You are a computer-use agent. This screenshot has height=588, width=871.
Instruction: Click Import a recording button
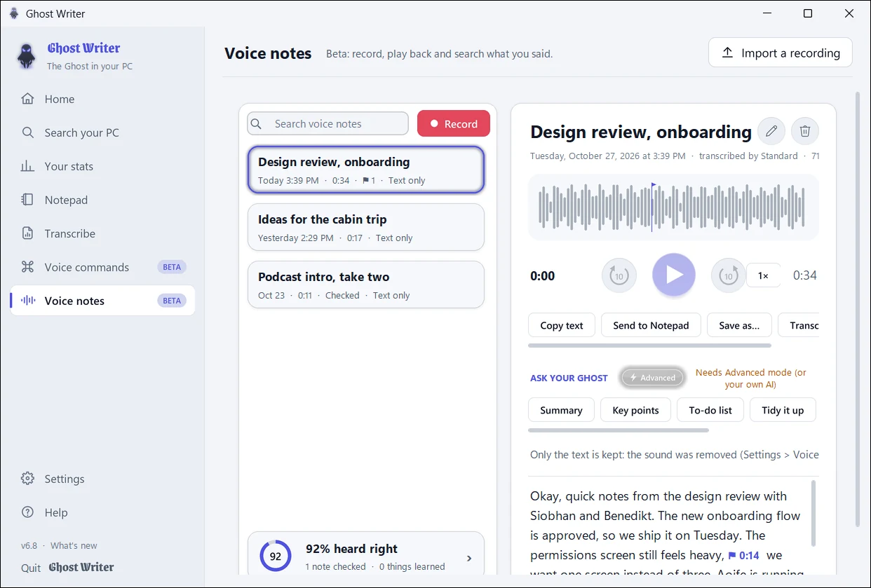[781, 53]
